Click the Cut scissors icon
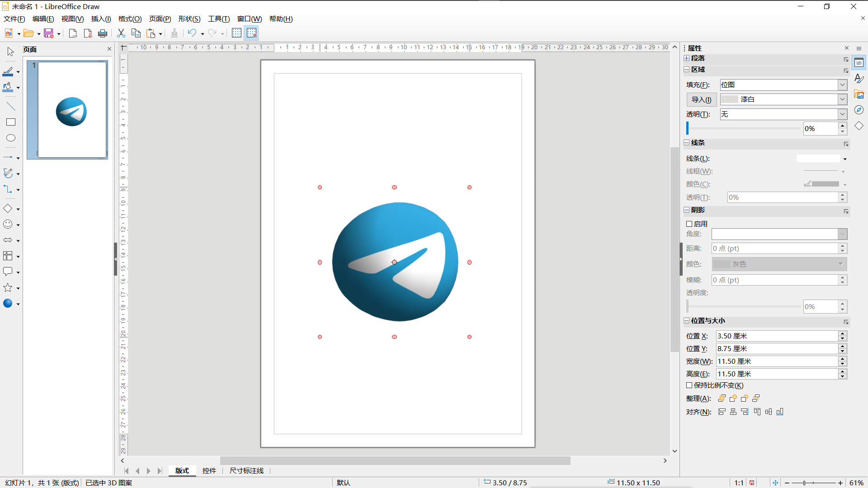868x488 pixels. (x=121, y=33)
